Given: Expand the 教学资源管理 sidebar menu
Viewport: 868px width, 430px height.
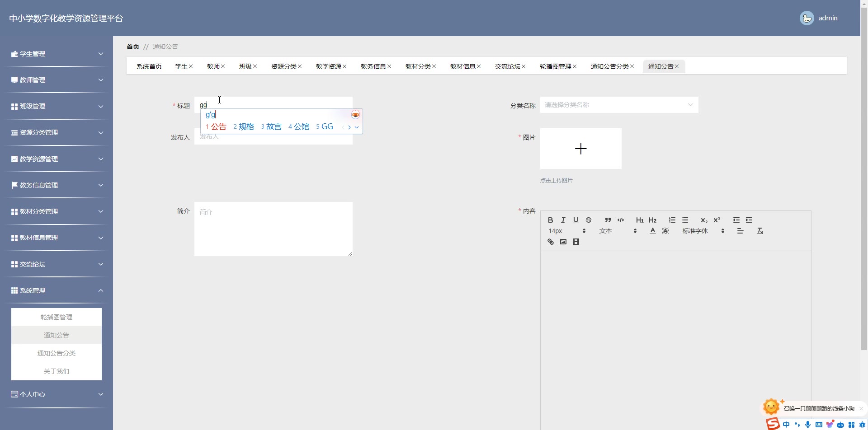Looking at the screenshot, I should pos(57,159).
